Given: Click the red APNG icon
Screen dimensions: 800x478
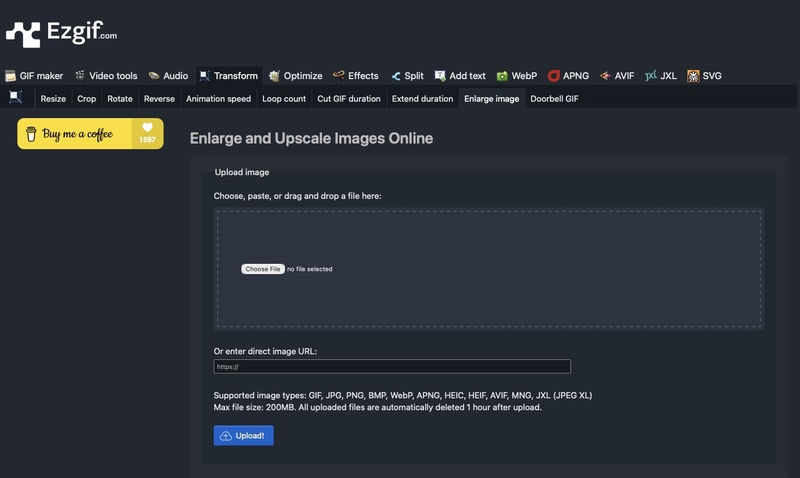Looking at the screenshot, I should (554, 76).
